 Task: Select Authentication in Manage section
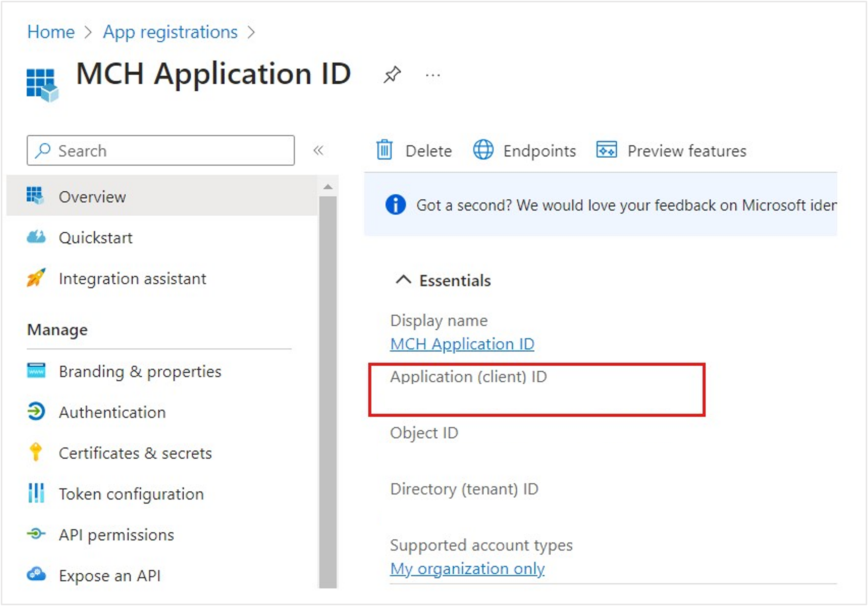click(x=161, y=412)
